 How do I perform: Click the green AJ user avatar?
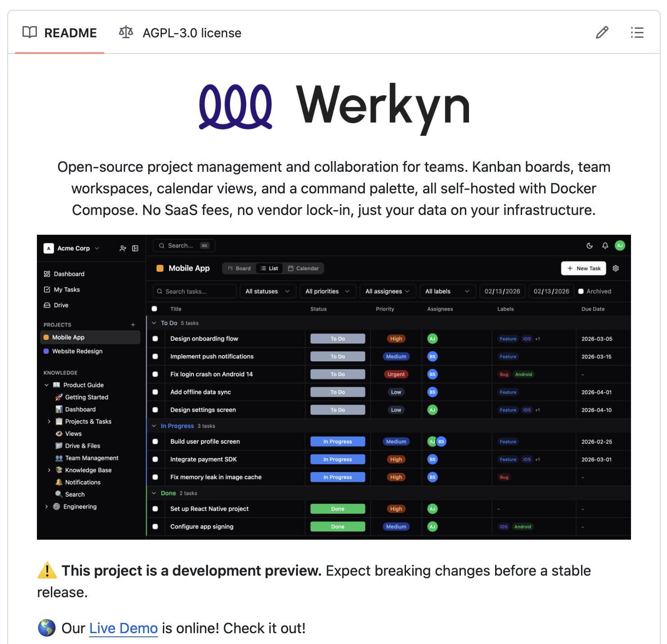(620, 246)
